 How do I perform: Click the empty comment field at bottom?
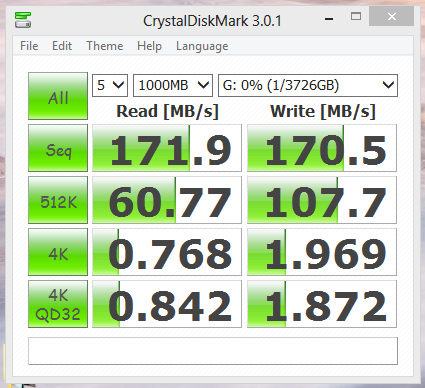(213, 351)
